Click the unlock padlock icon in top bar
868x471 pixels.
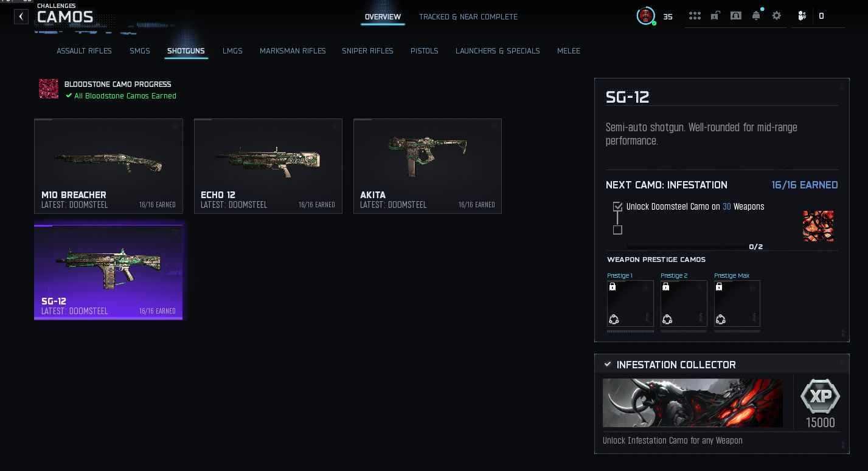pos(715,16)
